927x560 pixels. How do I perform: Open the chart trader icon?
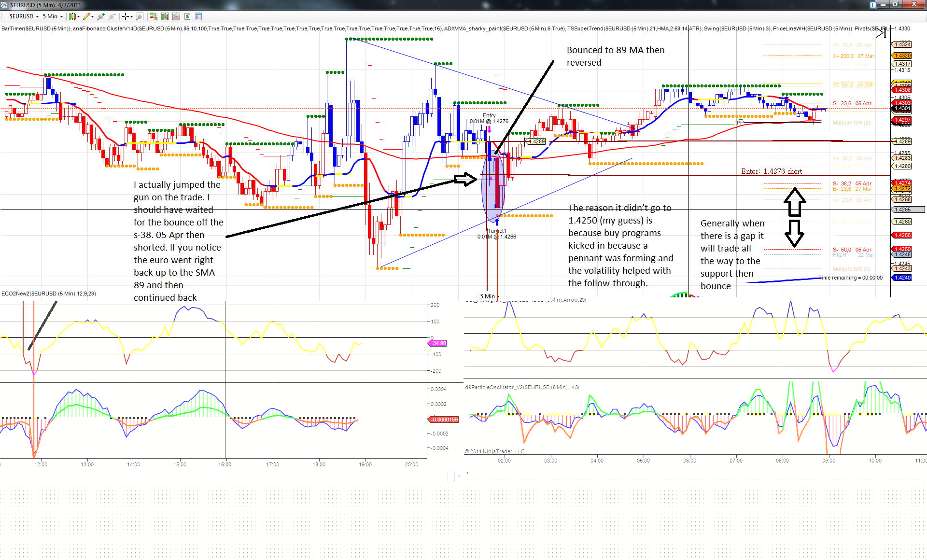point(154,16)
